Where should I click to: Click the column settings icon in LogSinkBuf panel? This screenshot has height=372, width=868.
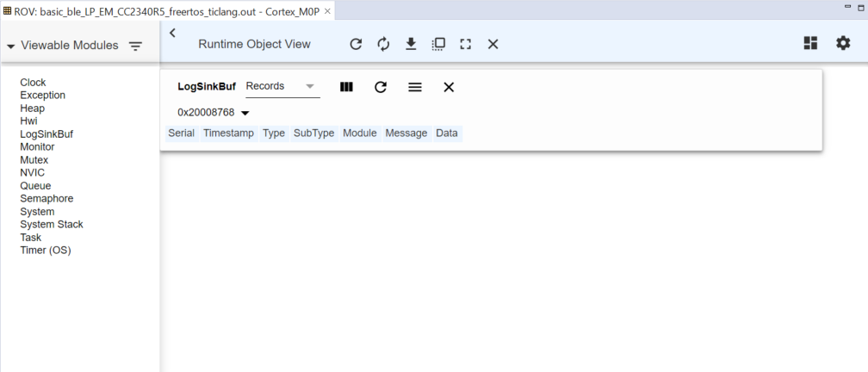(347, 87)
